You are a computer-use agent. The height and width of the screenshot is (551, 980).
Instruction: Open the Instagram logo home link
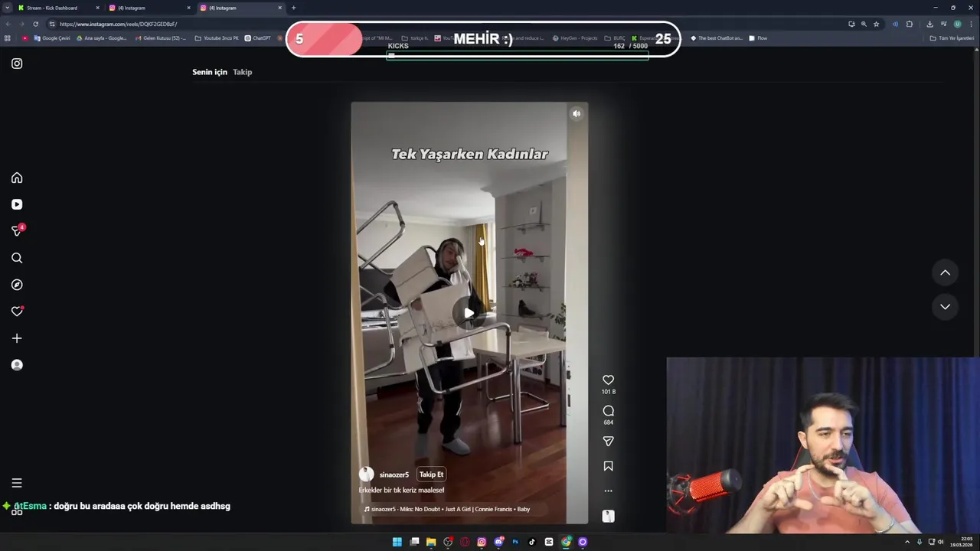(x=17, y=64)
